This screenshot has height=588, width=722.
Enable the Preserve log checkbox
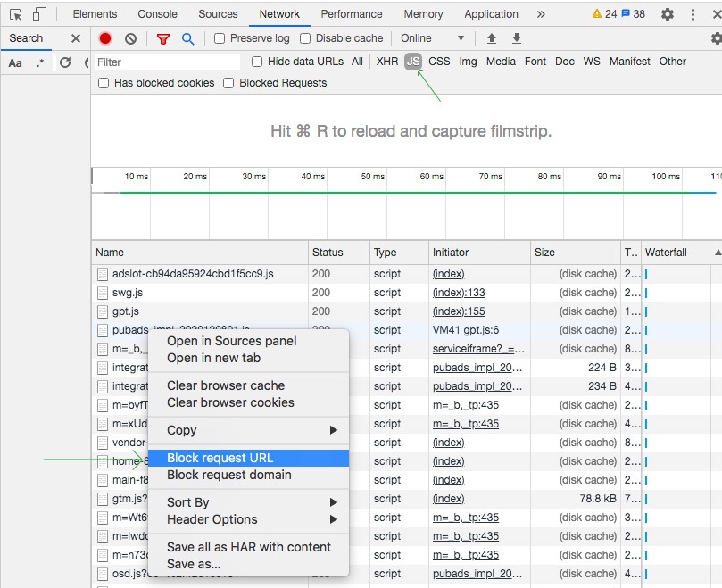pos(220,38)
